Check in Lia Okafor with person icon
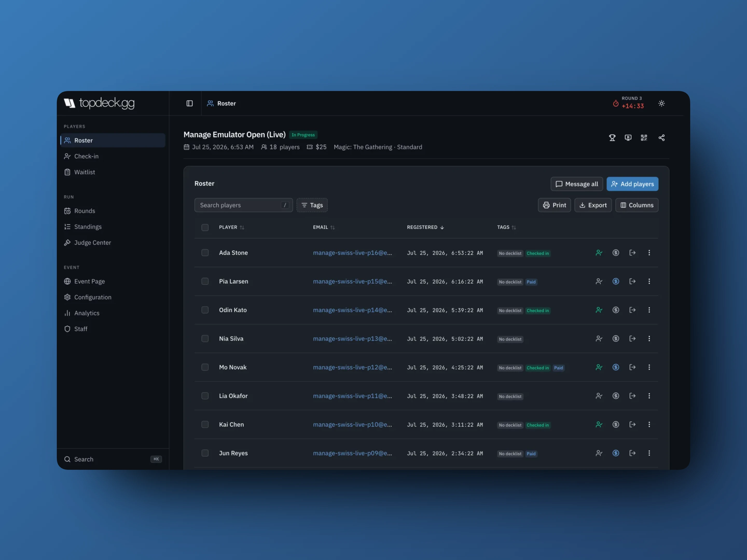The image size is (747, 560). click(x=599, y=396)
